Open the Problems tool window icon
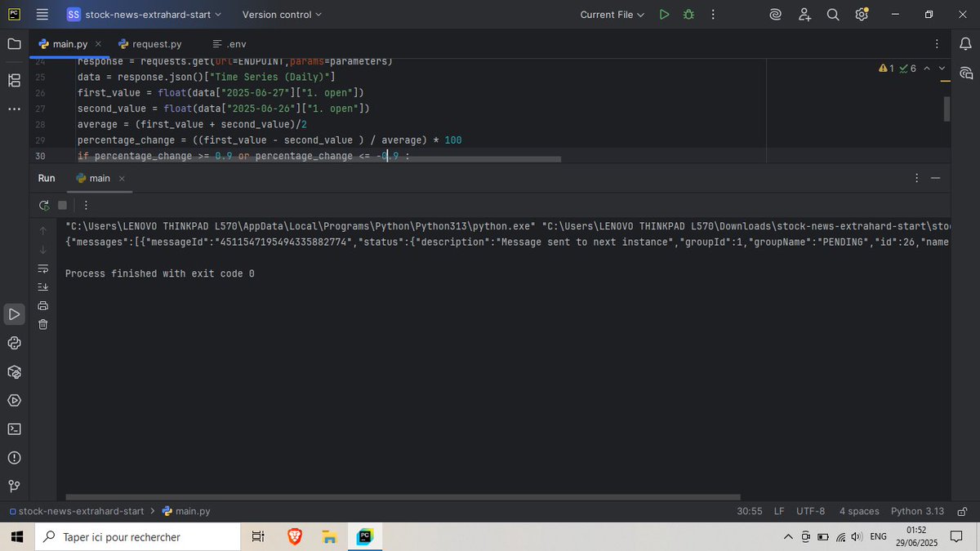 pos(14,457)
